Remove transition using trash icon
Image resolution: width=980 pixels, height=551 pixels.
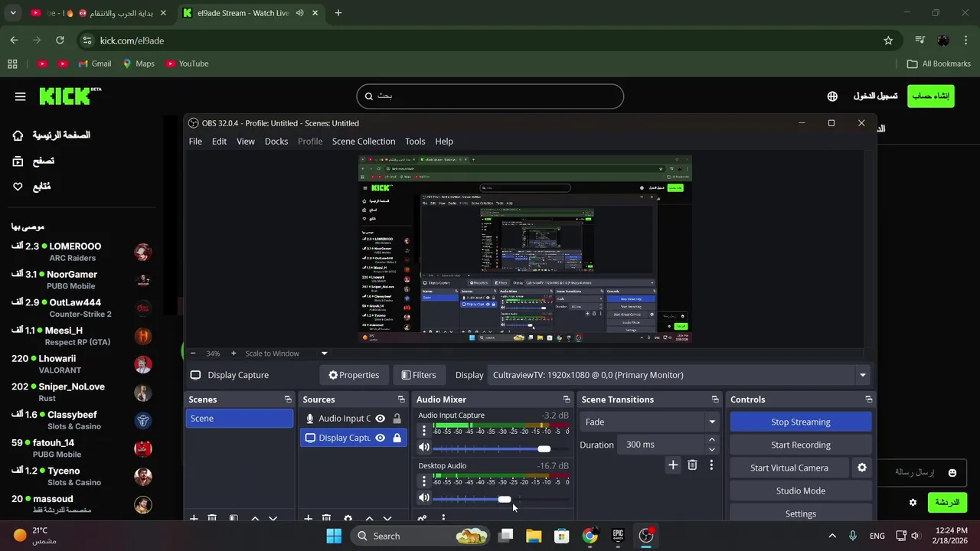tap(692, 465)
